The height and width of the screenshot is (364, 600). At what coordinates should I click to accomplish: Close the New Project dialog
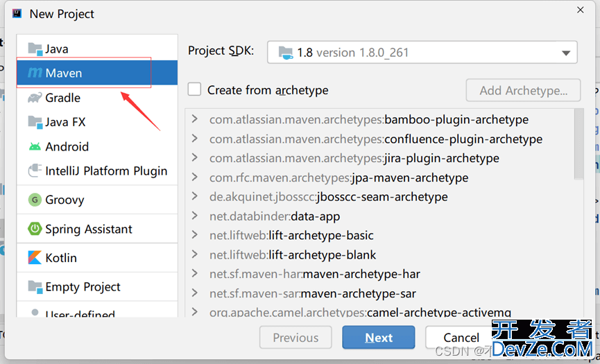(580, 10)
